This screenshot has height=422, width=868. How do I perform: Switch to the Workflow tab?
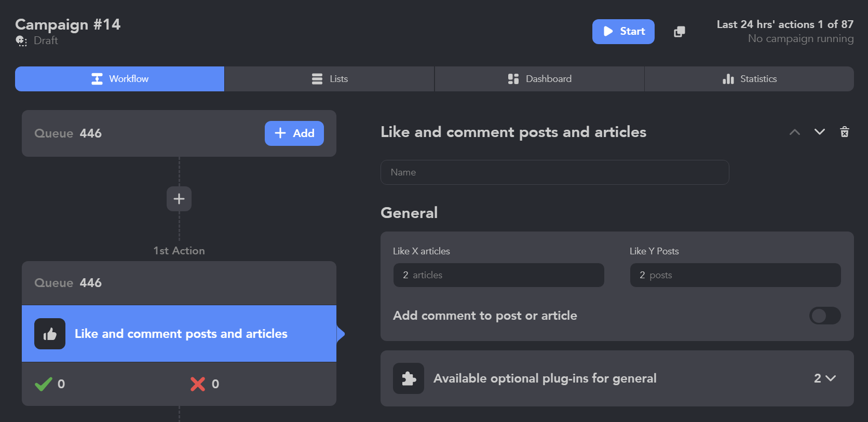pos(120,79)
